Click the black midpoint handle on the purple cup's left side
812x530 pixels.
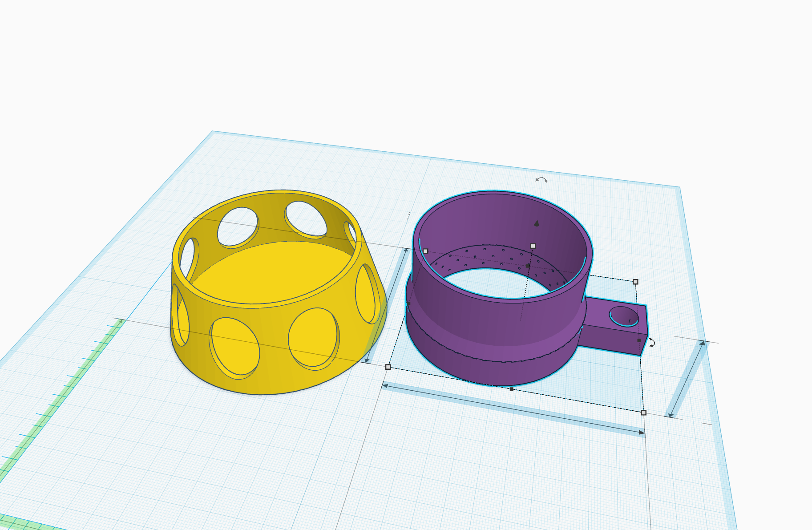(x=408, y=303)
